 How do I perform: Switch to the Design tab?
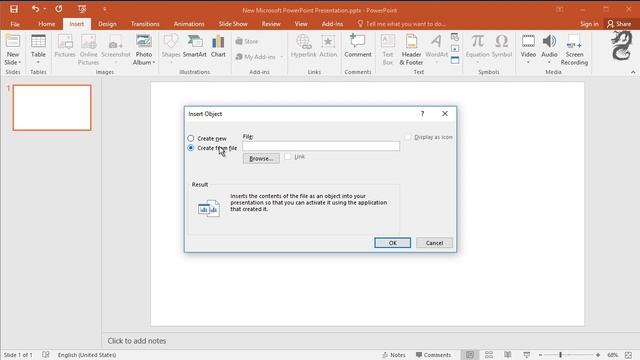pos(107,24)
